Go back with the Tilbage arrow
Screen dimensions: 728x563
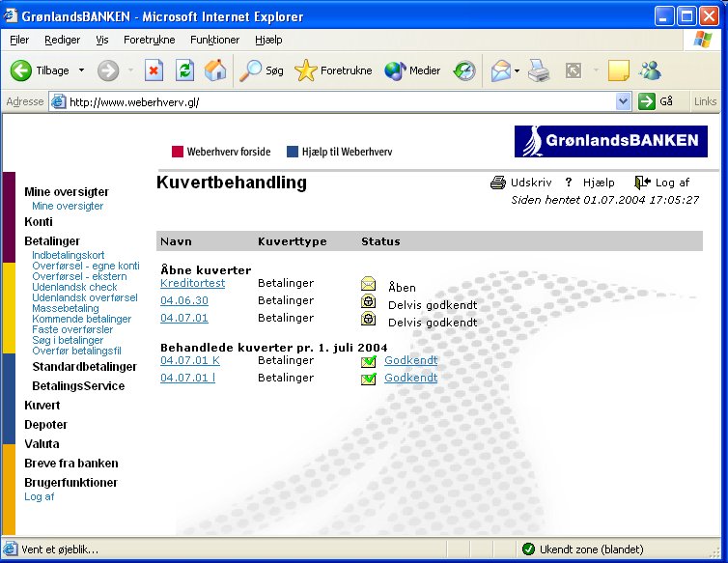(21, 70)
